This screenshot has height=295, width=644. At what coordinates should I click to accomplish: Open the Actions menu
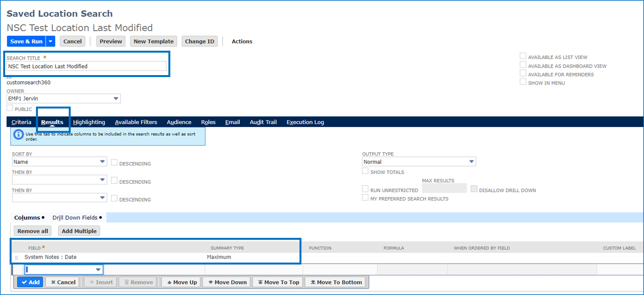(x=242, y=41)
